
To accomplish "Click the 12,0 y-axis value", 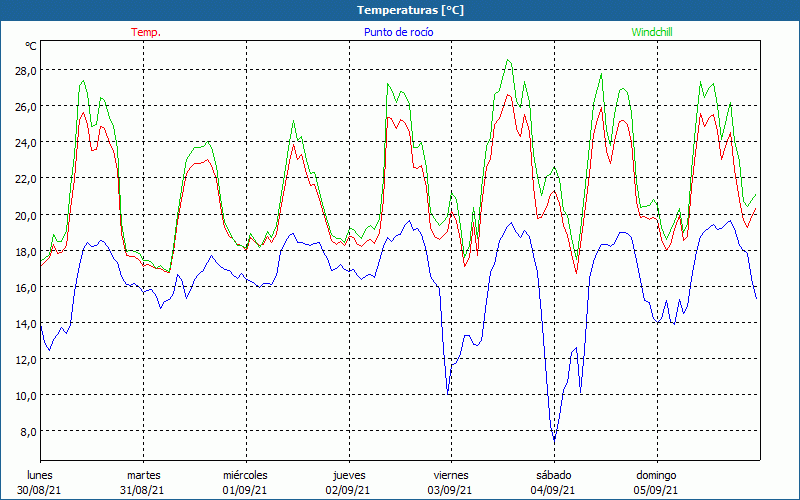I will (x=26, y=360).
